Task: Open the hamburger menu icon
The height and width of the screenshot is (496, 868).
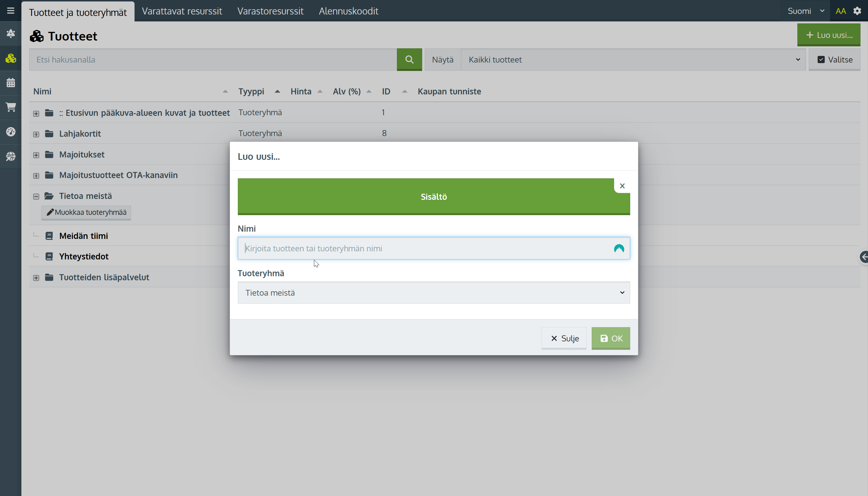Action: pyautogui.click(x=10, y=10)
